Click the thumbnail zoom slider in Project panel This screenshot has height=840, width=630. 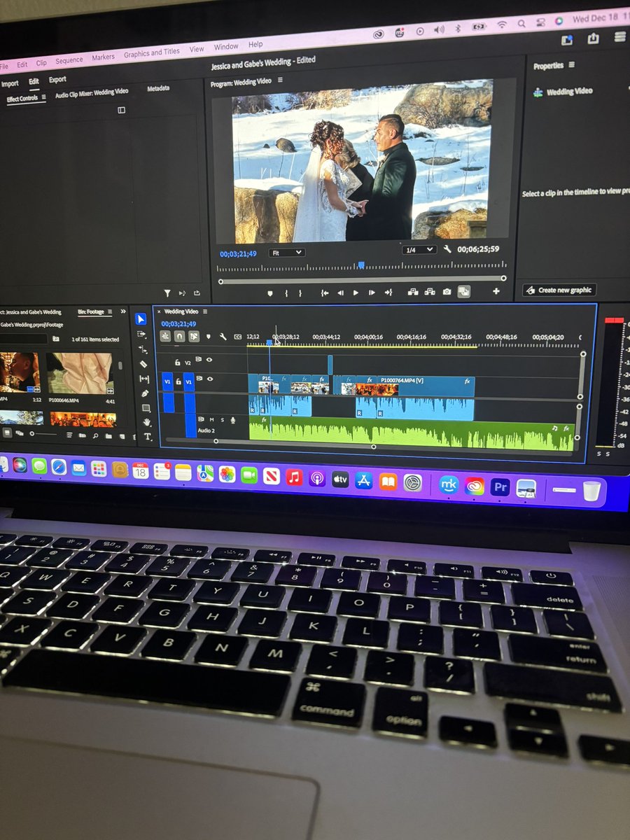click(32, 433)
